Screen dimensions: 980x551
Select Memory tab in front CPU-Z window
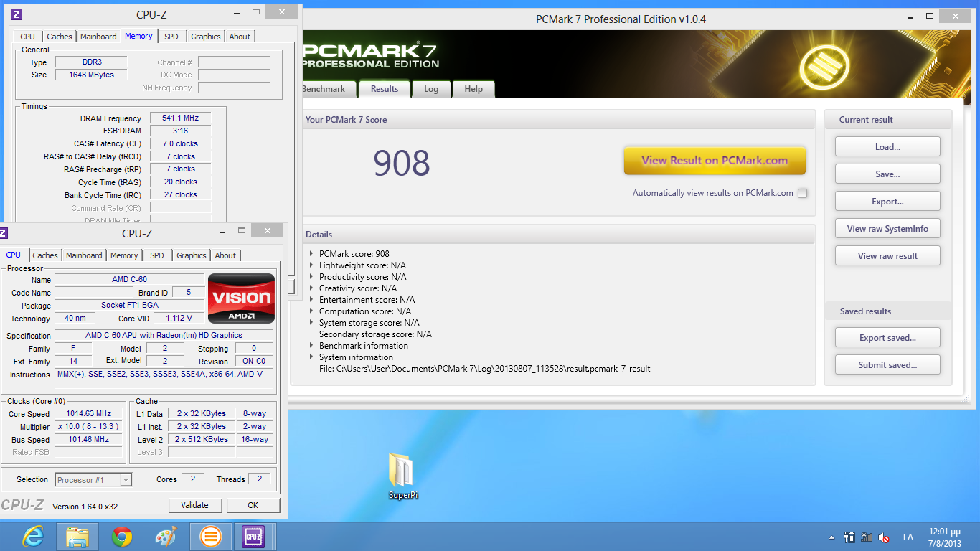[124, 255]
